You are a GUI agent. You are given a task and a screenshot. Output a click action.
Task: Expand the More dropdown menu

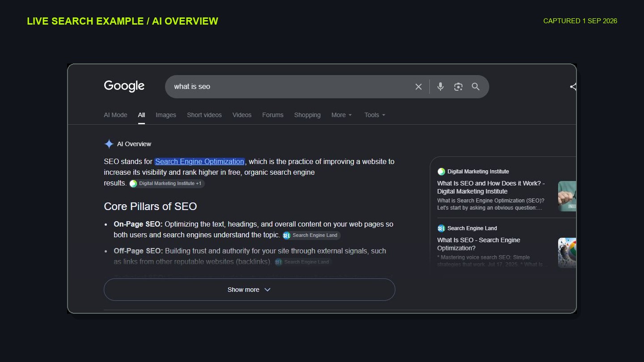[342, 115]
